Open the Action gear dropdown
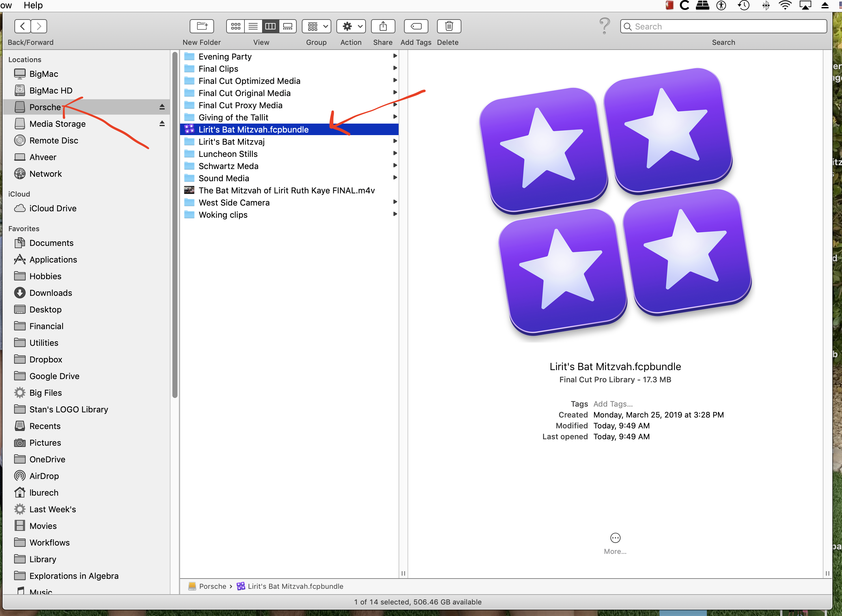 point(351,27)
